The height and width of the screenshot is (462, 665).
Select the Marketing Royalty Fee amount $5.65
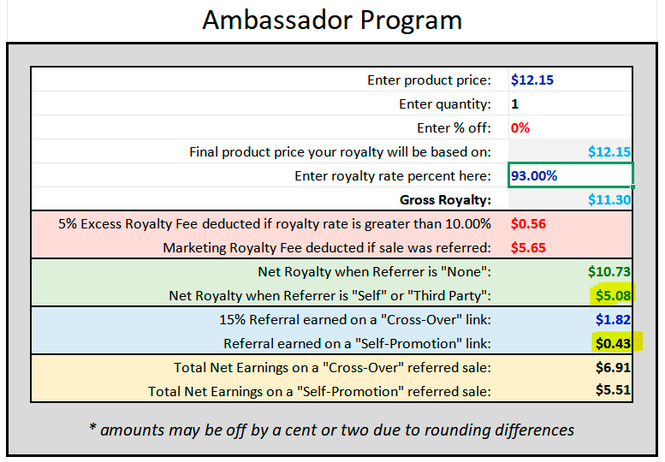(570, 247)
